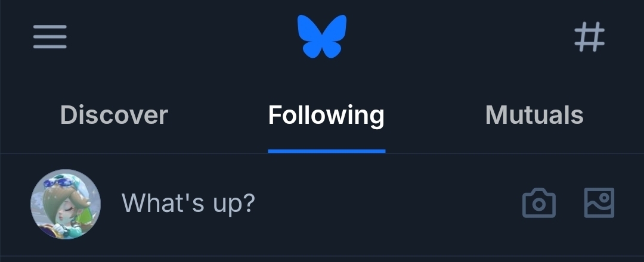Start a new post in "What's up?"
The image size is (644, 262).
[x=188, y=204]
